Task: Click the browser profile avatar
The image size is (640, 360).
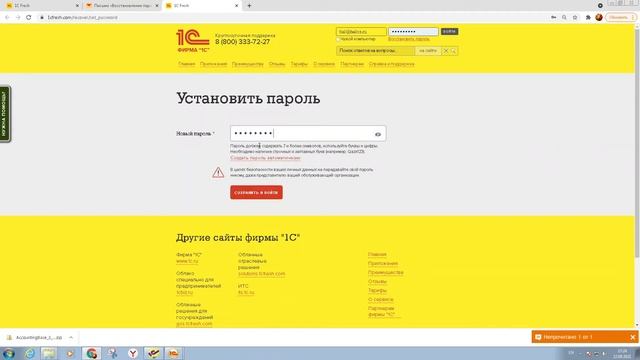Action: [599, 17]
